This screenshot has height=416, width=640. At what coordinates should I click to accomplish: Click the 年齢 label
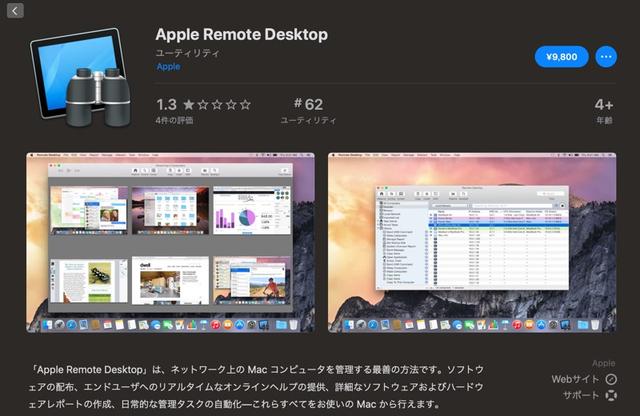click(604, 120)
